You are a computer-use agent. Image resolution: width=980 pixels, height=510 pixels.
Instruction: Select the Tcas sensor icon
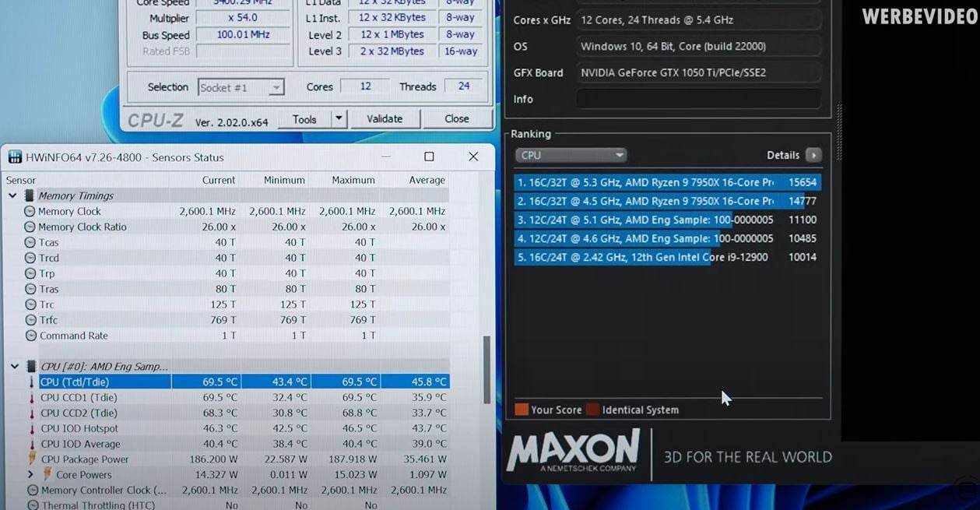30,242
